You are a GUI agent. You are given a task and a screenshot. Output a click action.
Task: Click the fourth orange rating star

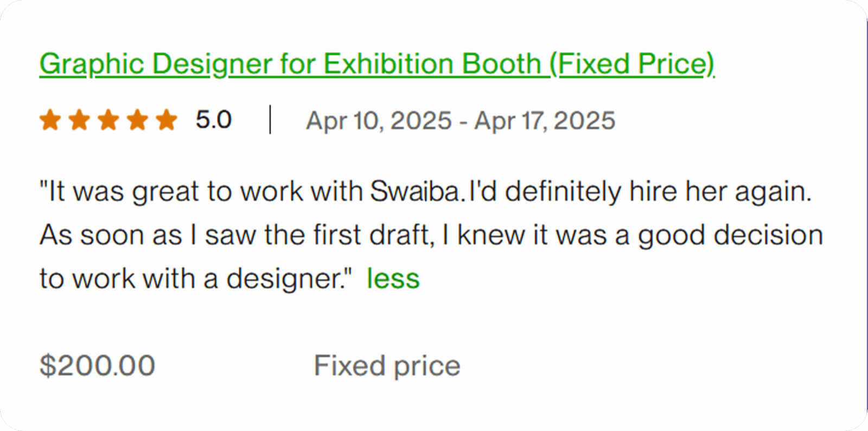[137, 120]
